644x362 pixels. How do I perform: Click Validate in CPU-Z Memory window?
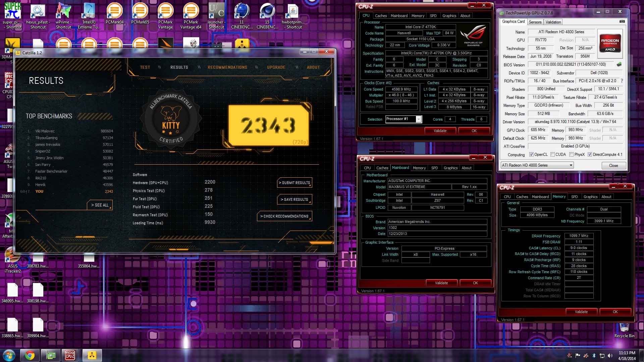coord(581,312)
